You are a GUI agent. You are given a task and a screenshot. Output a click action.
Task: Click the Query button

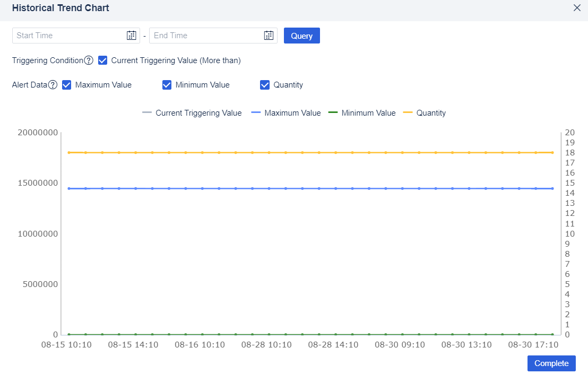pos(301,35)
